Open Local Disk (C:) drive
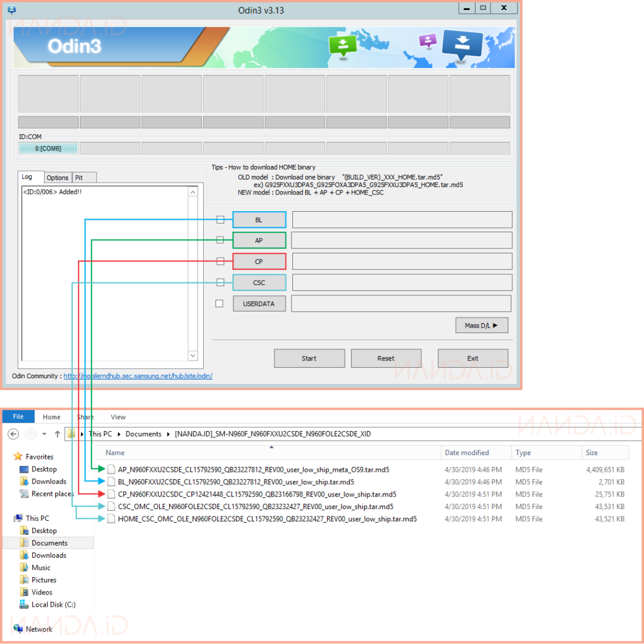This screenshot has height=644, width=644. click(x=53, y=604)
